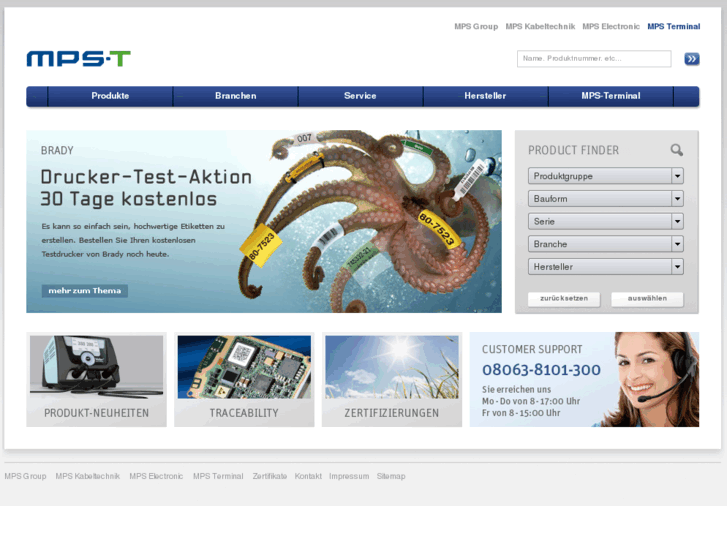
Task: Open the Service menu
Action: [x=360, y=96]
